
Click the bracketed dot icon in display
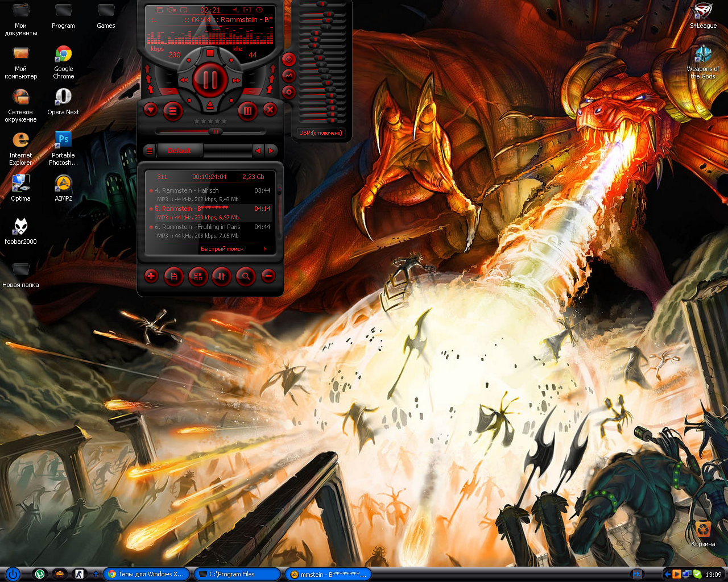247,10
